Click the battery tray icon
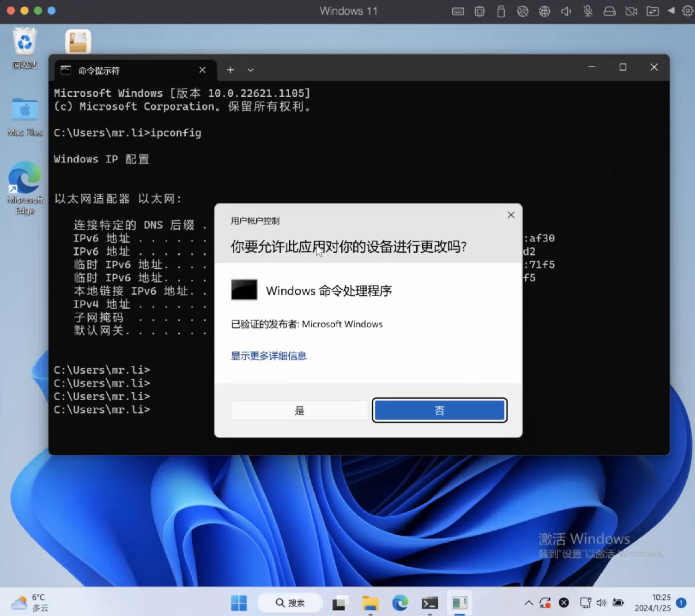The image size is (695, 616). coord(618,603)
